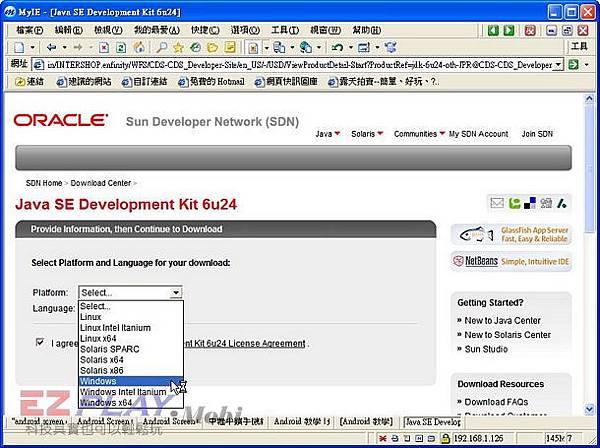Open the Platform Select dropdown arrow
Viewport: 600px width, 448px height.
pos(175,293)
